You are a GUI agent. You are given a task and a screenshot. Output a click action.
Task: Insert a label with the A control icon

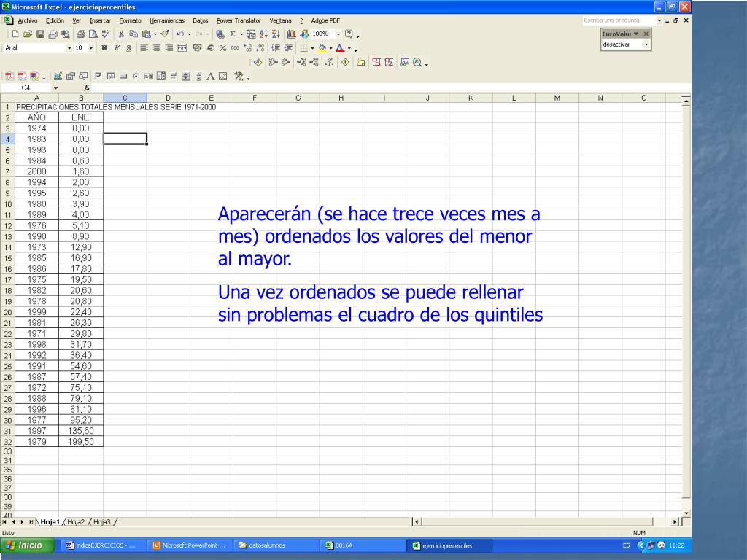click(210, 76)
